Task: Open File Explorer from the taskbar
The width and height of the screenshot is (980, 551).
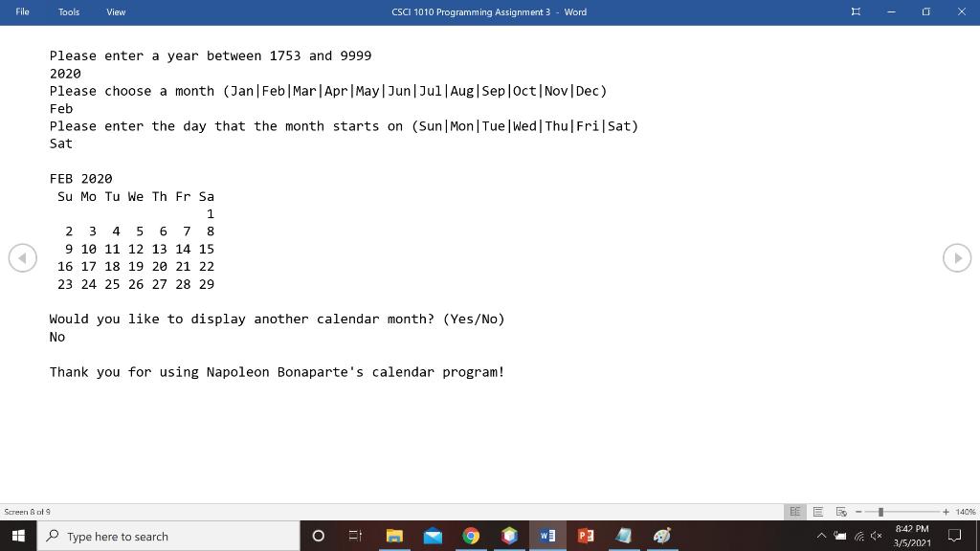Action: pos(394,536)
